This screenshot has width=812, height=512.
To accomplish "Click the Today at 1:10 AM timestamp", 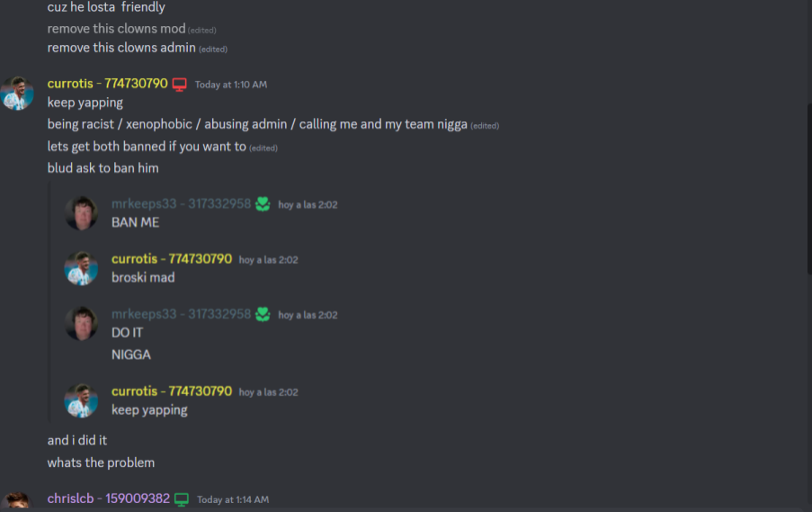I will 231,85.
